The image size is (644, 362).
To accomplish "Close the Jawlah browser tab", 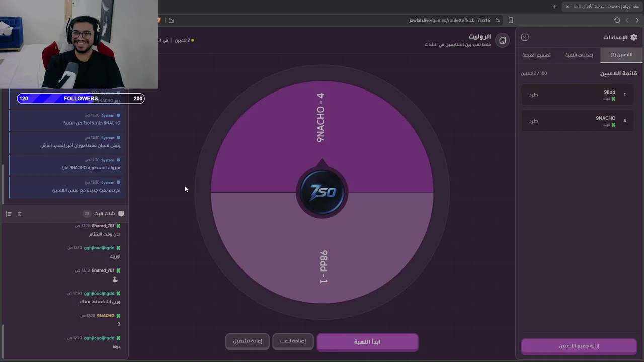I will pyautogui.click(x=567, y=7).
